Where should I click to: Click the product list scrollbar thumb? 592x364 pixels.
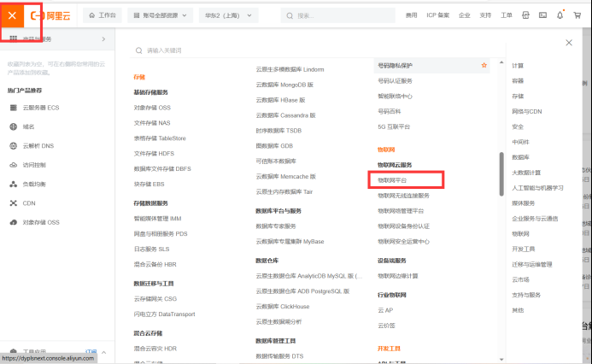(501, 174)
